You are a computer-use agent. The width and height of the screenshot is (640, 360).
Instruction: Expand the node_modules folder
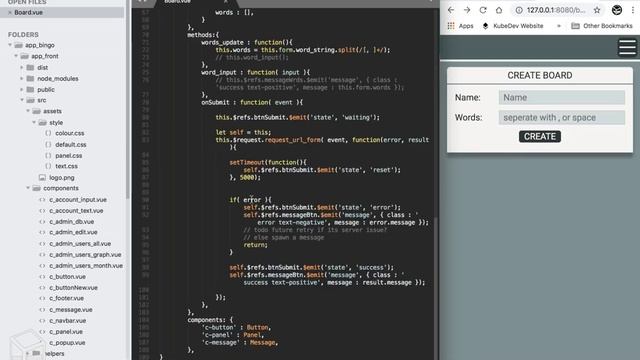tap(22, 78)
